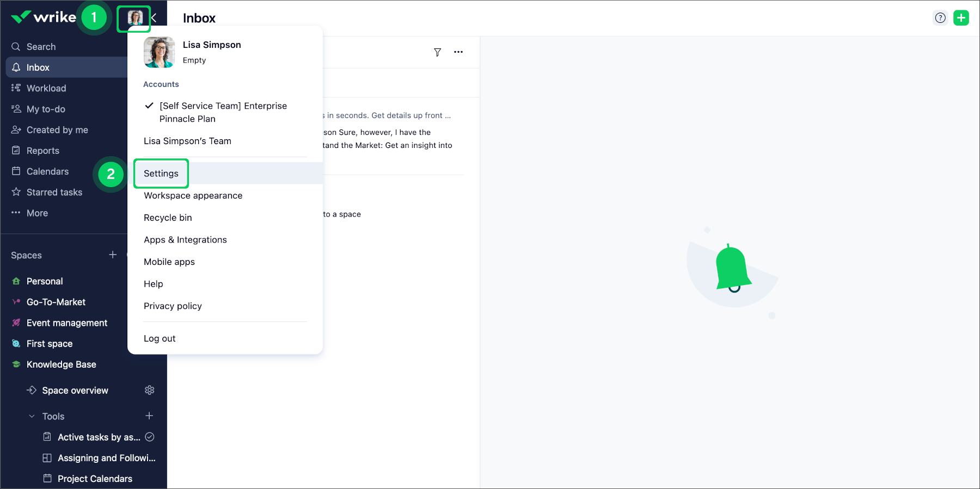980x489 pixels.
Task: Click the More ellipsis icon in sidebar
Action: point(16,213)
